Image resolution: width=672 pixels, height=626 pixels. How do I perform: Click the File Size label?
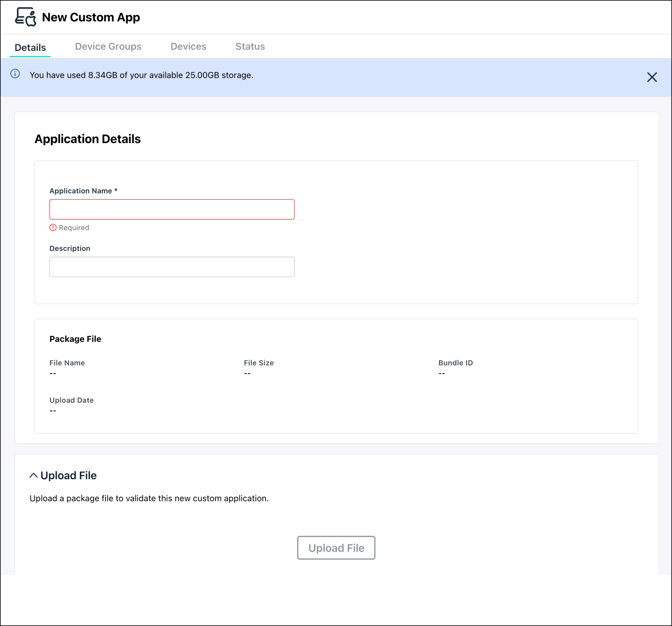259,363
